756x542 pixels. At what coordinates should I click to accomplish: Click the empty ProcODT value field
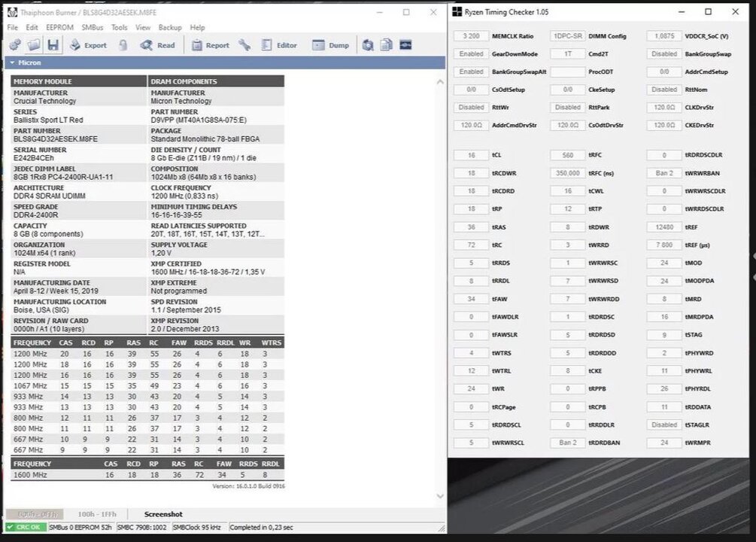[567, 72]
